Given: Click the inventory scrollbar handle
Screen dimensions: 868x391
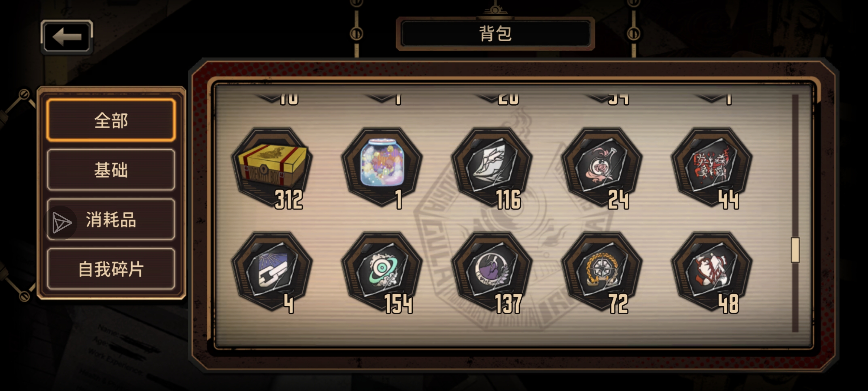Looking at the screenshot, I should 795,249.
